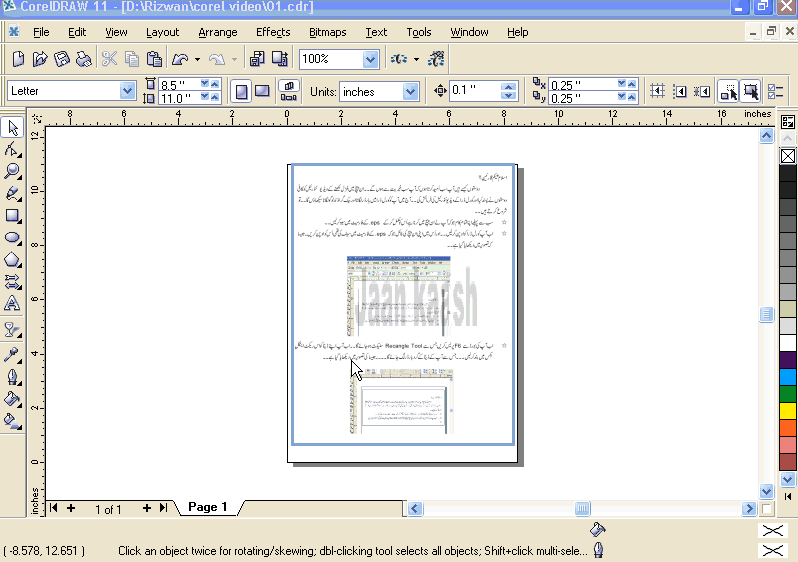
Task: Open the File menu
Action: click(x=41, y=32)
